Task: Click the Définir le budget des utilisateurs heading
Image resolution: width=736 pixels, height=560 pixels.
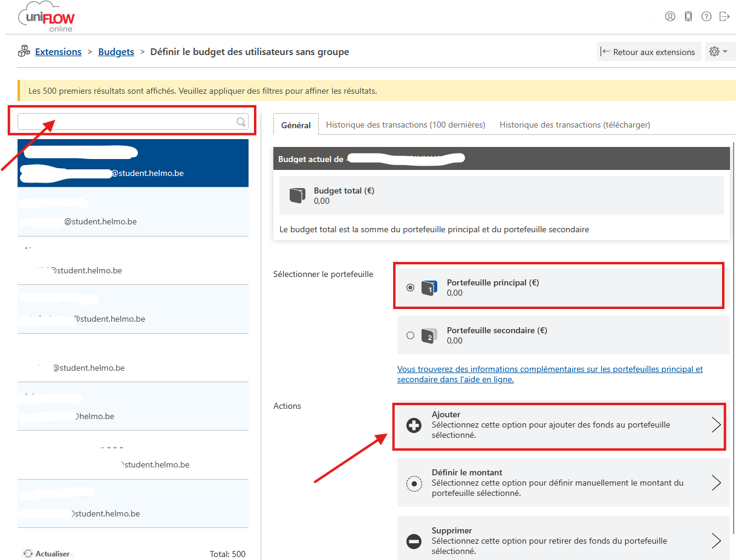Action: [x=250, y=51]
